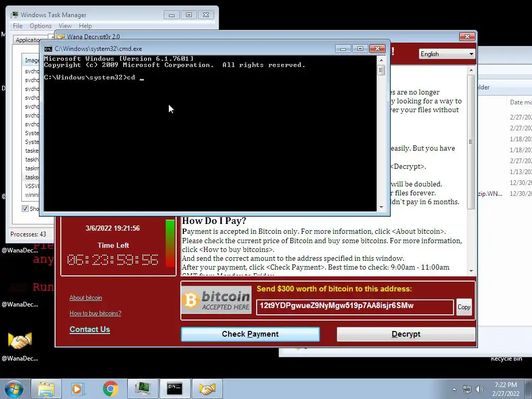The height and width of the screenshot is (399, 532).
Task: Close the Wana Decrypt0r 2.0 window
Action: (x=467, y=37)
